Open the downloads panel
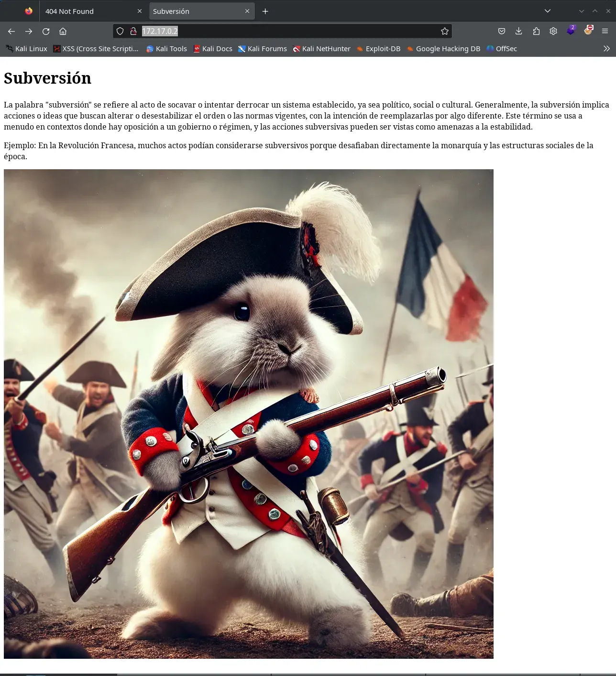 coord(519,31)
